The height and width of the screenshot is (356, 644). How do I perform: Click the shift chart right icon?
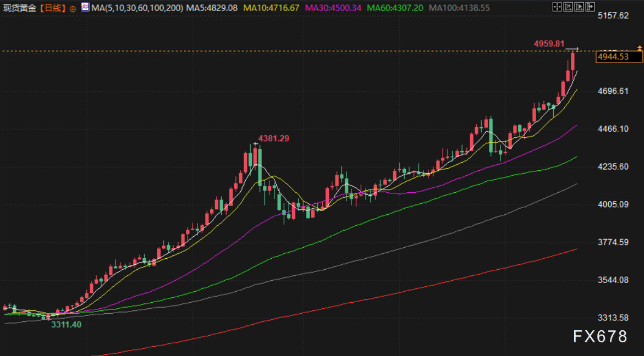[x=590, y=7]
